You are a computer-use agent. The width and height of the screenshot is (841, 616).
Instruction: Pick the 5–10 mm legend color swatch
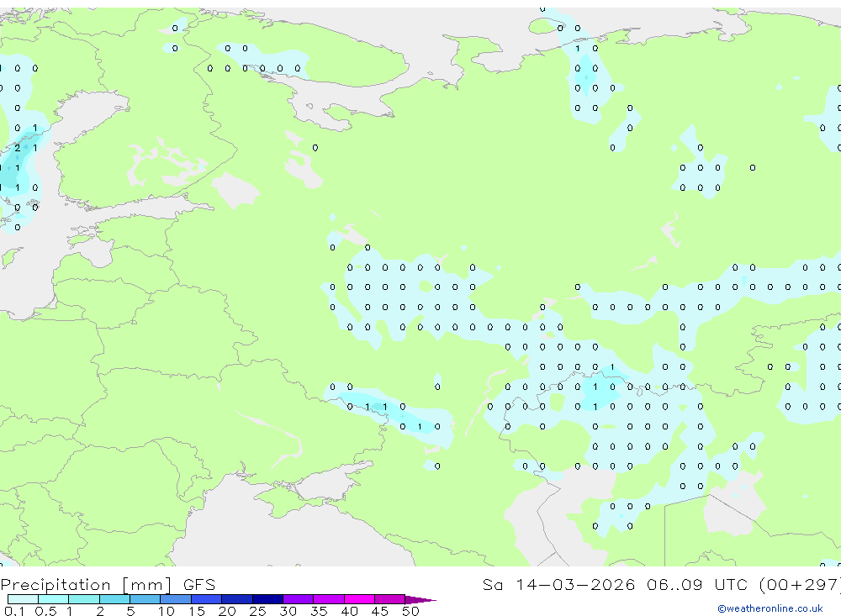point(145,599)
